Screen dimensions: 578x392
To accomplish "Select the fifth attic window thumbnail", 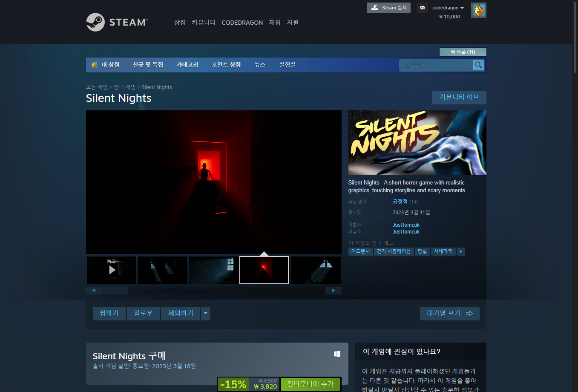I will point(316,270).
